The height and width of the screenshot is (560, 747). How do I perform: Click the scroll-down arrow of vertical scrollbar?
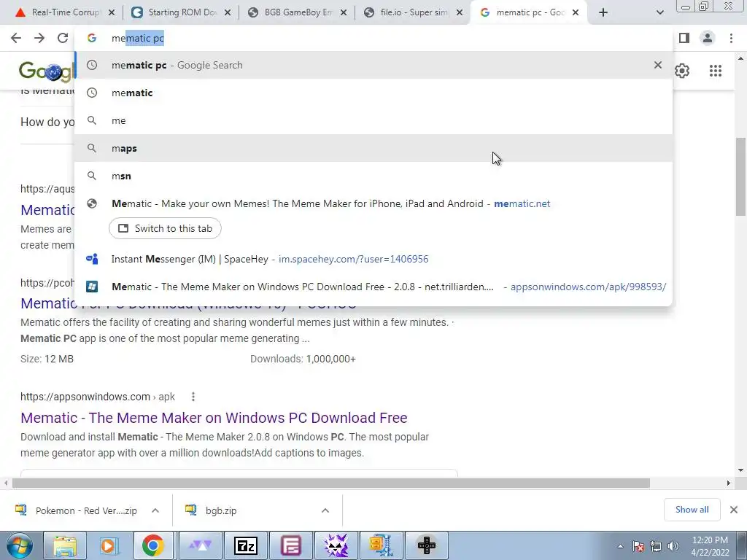pos(740,470)
